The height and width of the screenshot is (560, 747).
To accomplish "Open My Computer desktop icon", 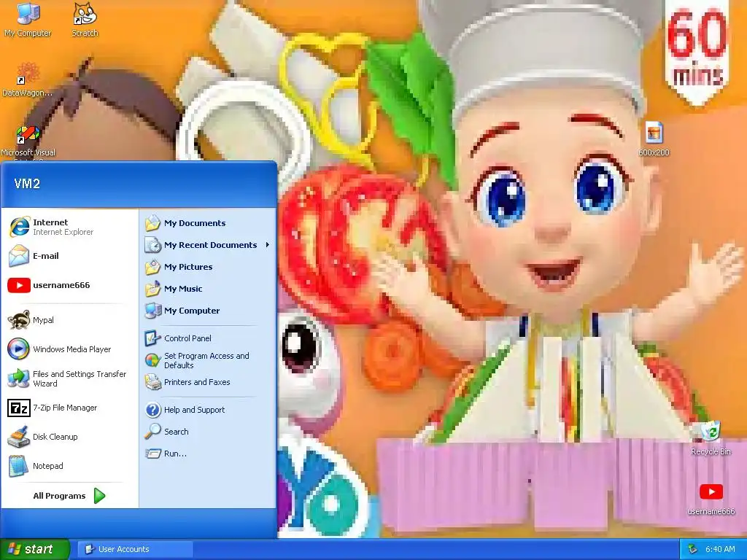I will click(x=28, y=20).
